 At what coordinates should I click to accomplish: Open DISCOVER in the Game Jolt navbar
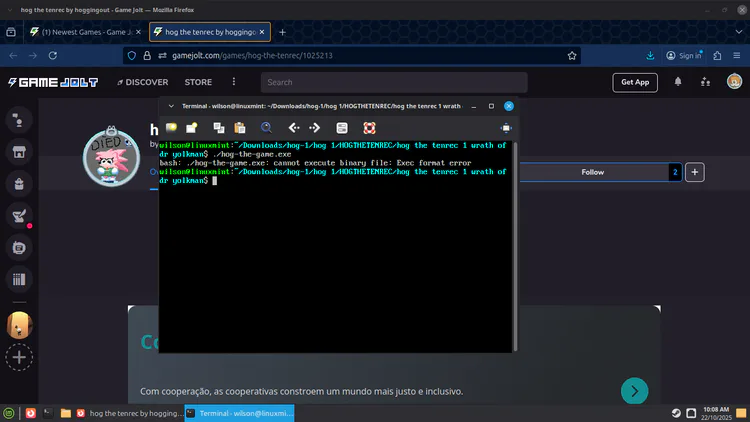143,82
